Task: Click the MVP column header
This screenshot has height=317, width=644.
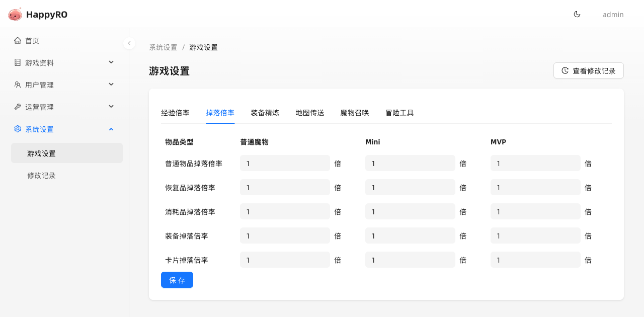Action: (x=498, y=142)
